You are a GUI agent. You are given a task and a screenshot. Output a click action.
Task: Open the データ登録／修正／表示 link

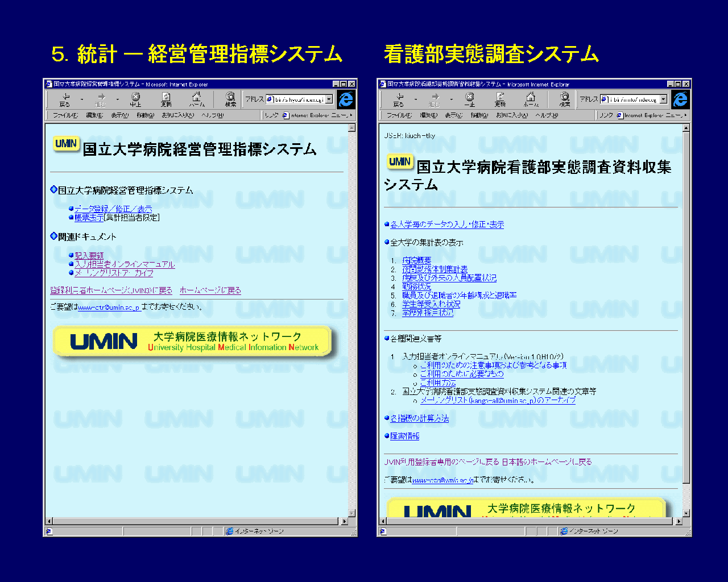(113, 209)
